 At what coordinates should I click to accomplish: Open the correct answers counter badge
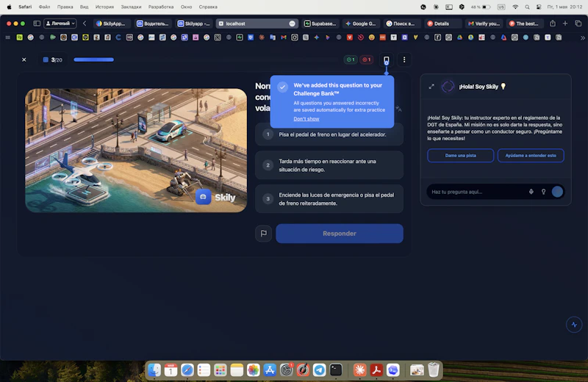[351, 60]
